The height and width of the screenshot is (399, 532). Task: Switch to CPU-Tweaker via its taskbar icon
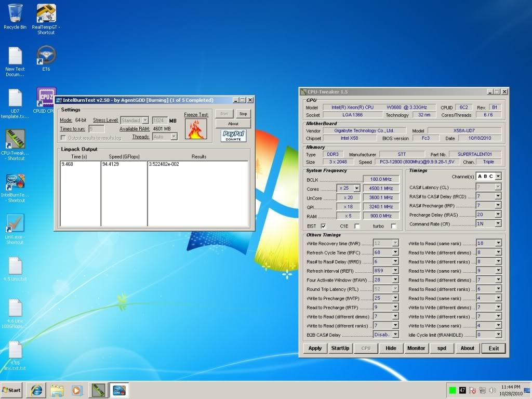pos(98,390)
